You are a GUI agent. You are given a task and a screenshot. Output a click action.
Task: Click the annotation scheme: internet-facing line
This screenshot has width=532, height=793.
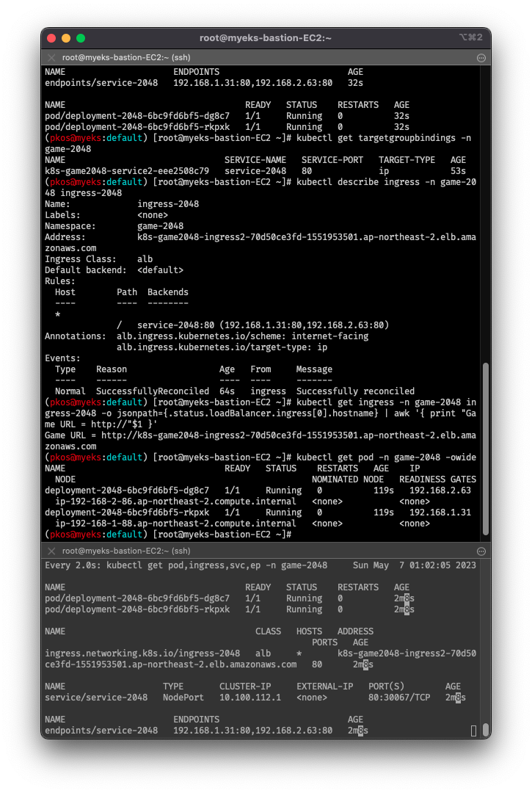pyautogui.click(x=242, y=336)
